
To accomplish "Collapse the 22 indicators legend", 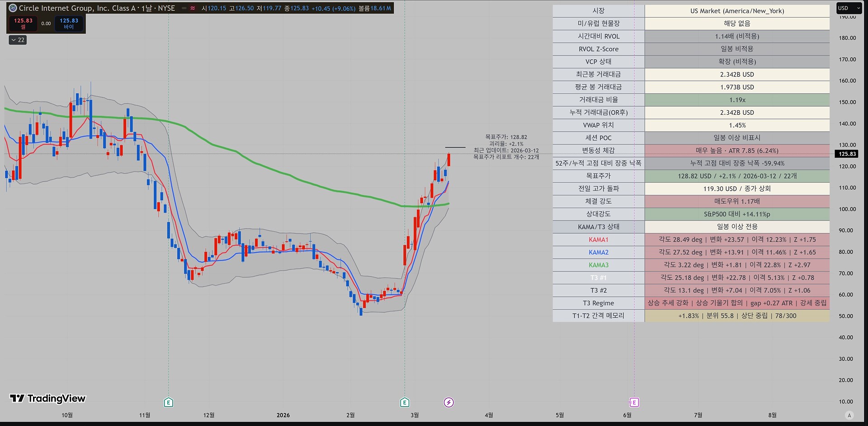I will click(x=18, y=40).
